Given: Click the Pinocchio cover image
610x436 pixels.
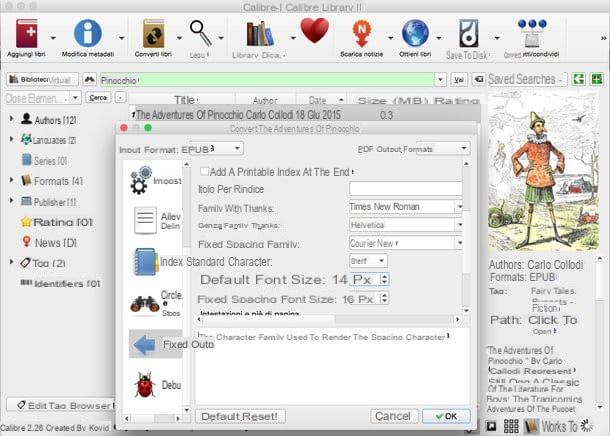Looking at the screenshot, I should click(x=543, y=173).
